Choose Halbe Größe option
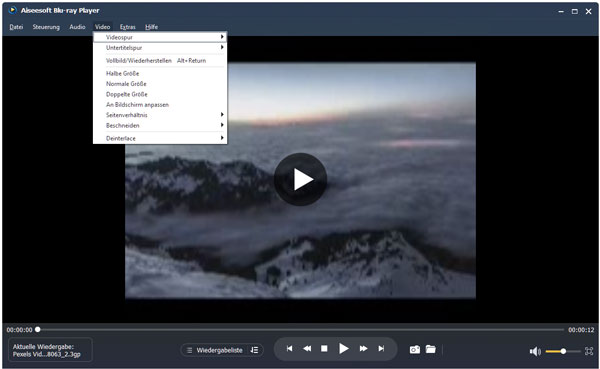Viewport: 600px width, 369px height. (x=160, y=73)
